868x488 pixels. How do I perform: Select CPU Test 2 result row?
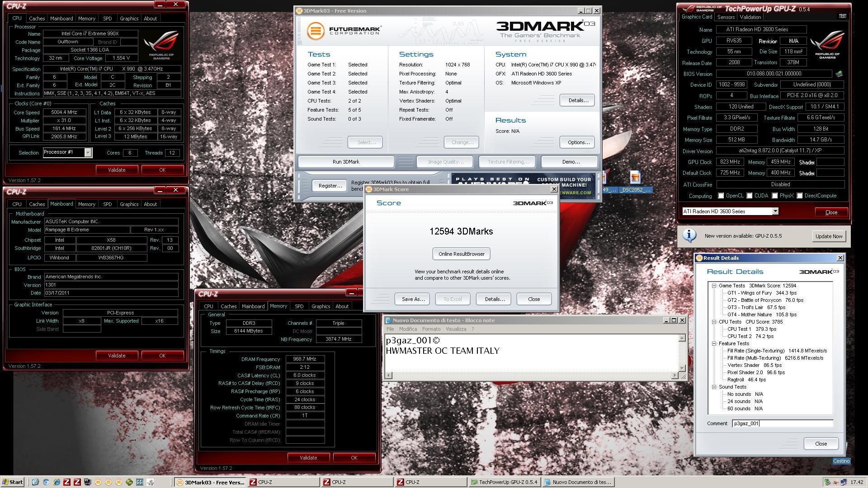pyautogui.click(x=750, y=336)
